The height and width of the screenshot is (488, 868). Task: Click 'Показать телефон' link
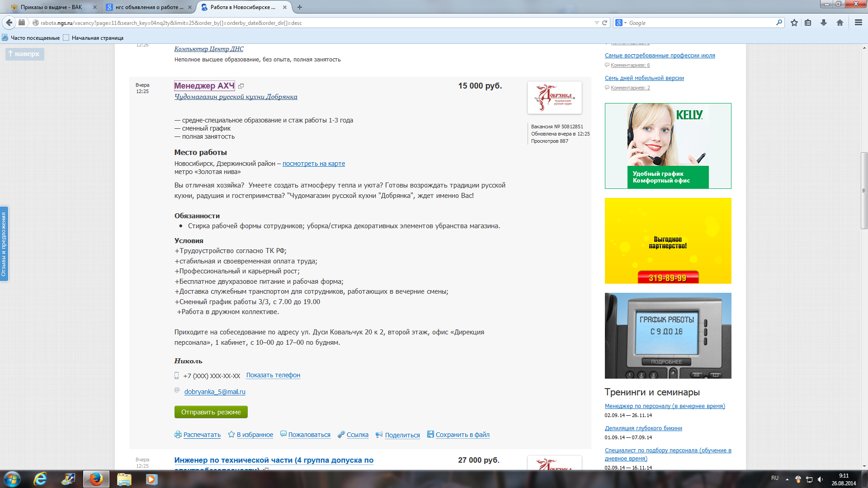coord(273,375)
